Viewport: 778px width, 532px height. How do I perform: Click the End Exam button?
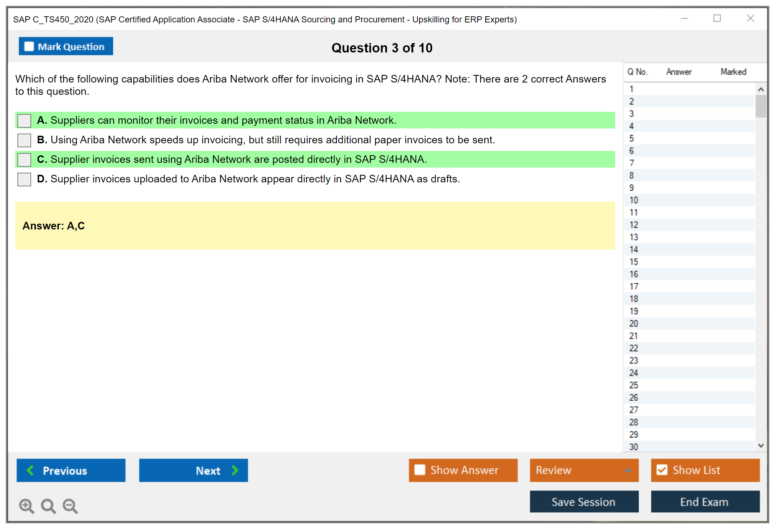705,502
